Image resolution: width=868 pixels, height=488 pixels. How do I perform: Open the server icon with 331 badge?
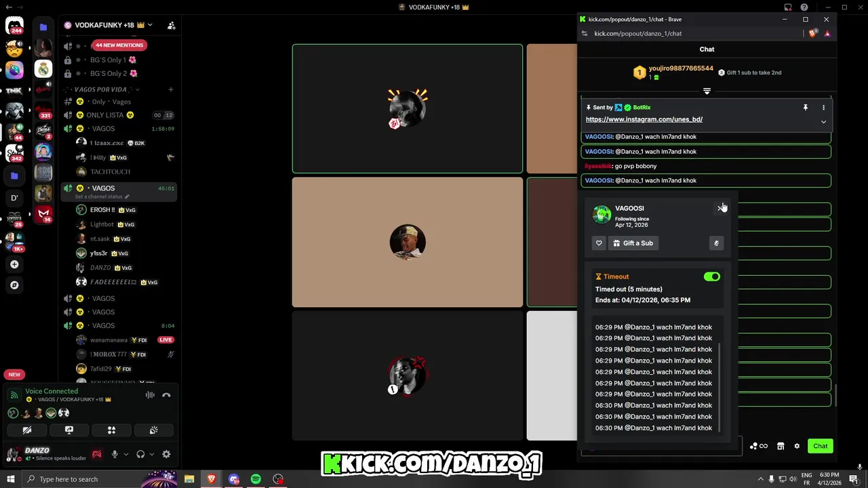click(x=43, y=111)
